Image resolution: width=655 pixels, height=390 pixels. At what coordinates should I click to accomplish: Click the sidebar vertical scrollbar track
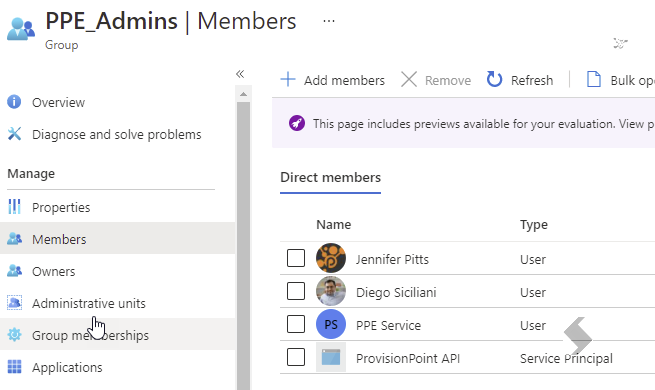(243, 246)
